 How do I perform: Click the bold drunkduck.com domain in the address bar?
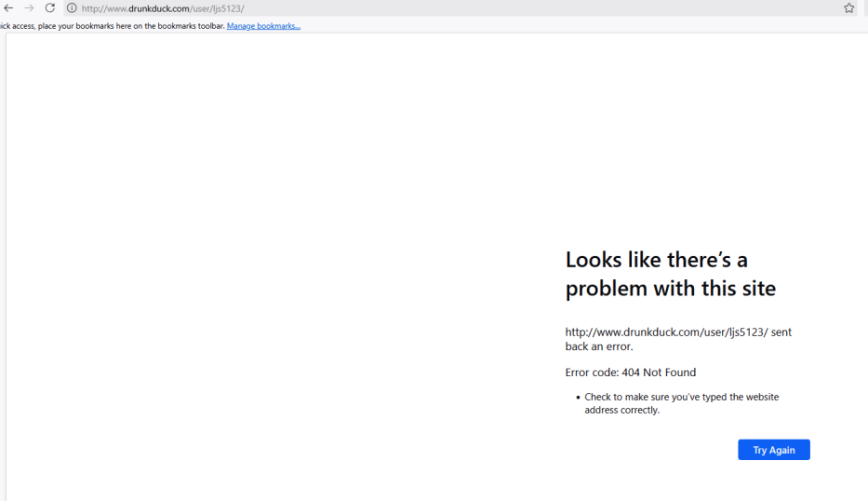point(159,8)
